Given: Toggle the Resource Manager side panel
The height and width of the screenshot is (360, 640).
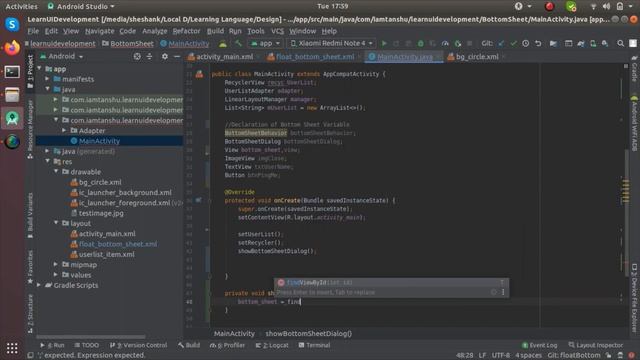Looking at the screenshot, I should [x=30, y=129].
